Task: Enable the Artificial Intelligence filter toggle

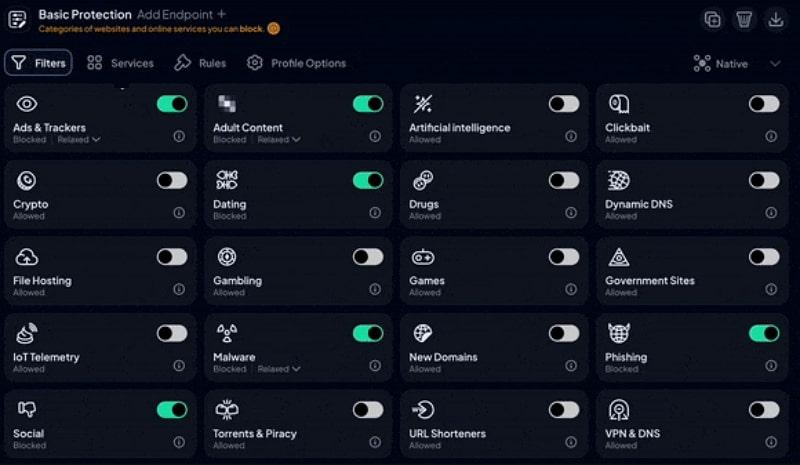Action: 564,104
